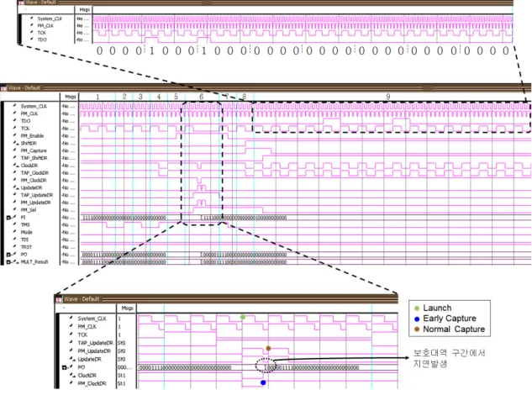The image size is (532, 395).
Task: Click St0 value of TAP_UpdateDR in bottom window
Action: click(122, 343)
